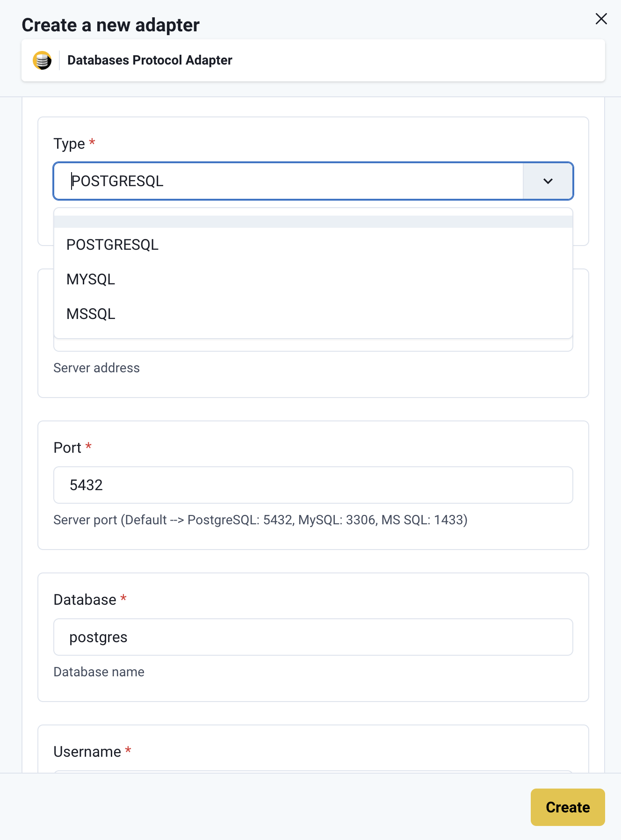Click the Create a new adapter heading
This screenshot has height=840, width=621.
(111, 25)
